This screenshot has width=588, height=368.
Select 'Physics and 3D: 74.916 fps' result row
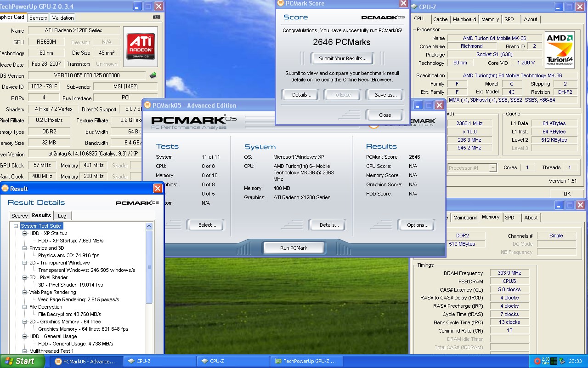[68, 255]
